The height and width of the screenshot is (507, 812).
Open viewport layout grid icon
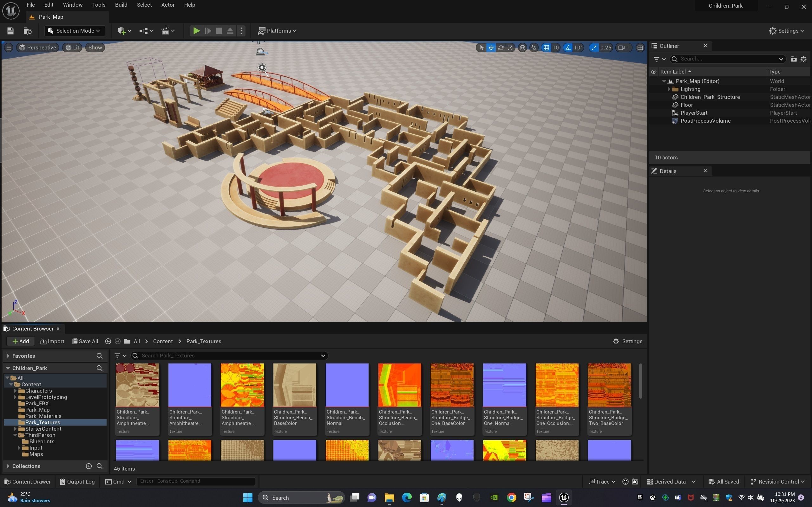640,48
